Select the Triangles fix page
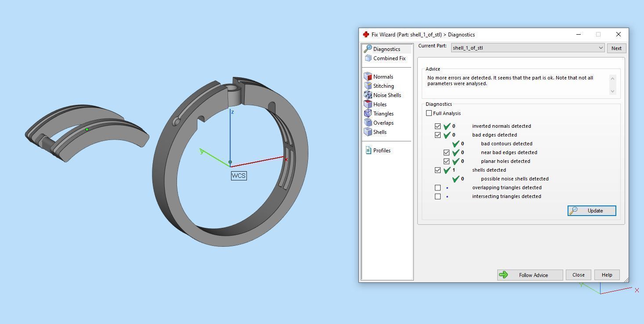Image resolution: width=644 pixels, height=324 pixels. (x=379, y=113)
